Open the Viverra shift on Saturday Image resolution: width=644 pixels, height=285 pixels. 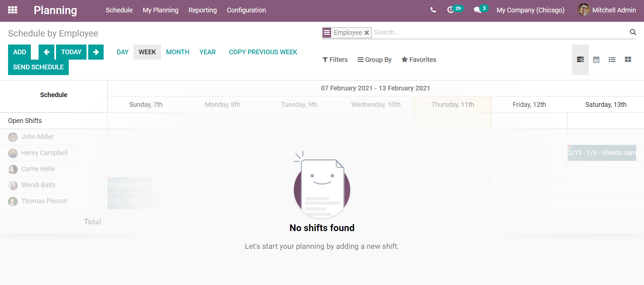(602, 153)
